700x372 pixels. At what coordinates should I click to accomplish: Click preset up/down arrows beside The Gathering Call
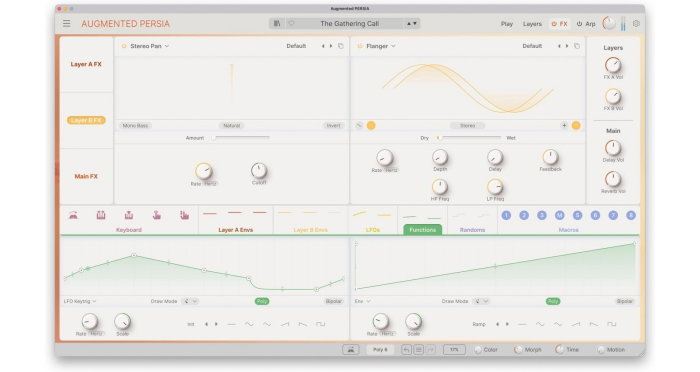412,24
